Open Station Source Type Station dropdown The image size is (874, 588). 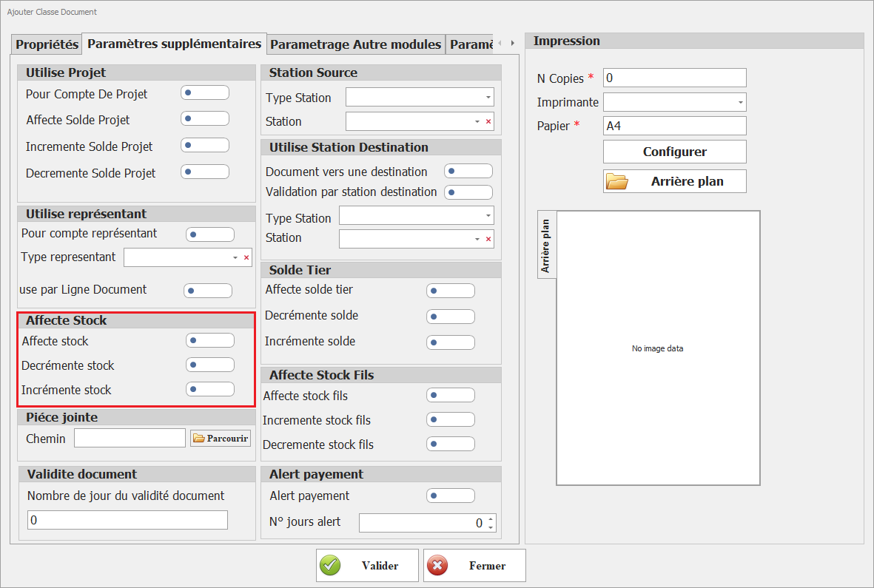[x=488, y=98]
